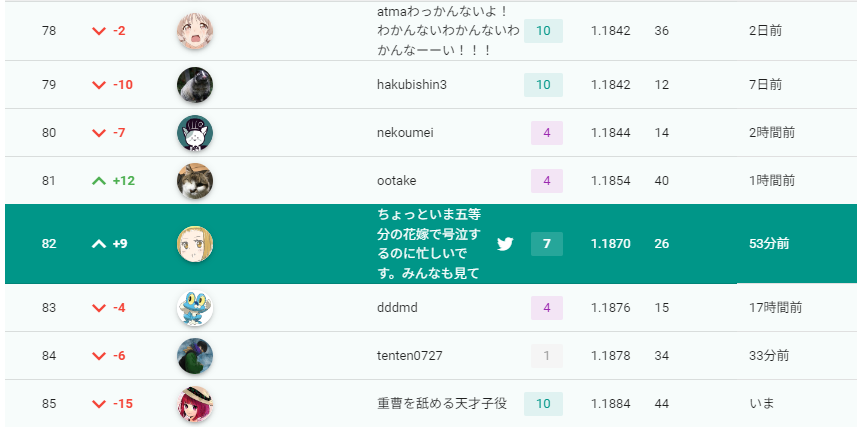Open the nekoumei user profile
The image size is (863, 427).
pos(405,133)
